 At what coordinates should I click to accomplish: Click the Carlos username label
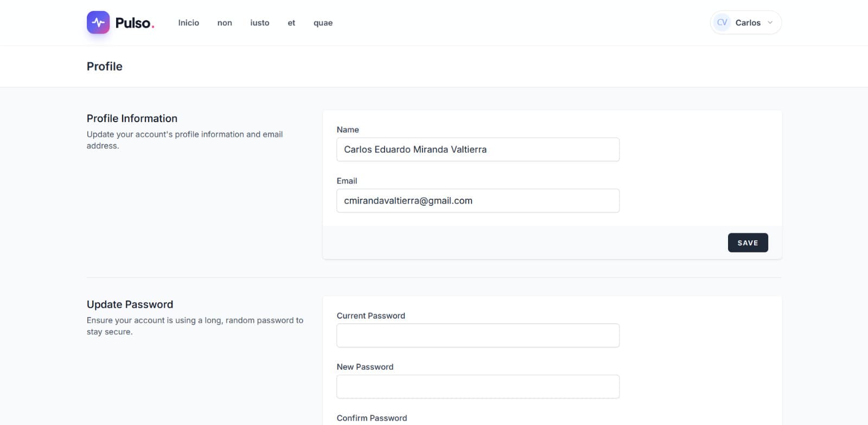click(748, 23)
